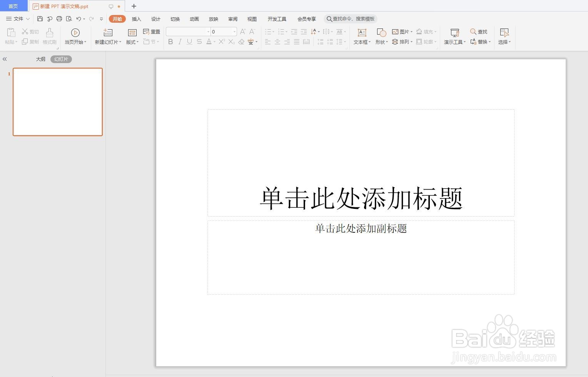Click the Undo arrow icon
The height and width of the screenshot is (377, 588).
coord(79,19)
